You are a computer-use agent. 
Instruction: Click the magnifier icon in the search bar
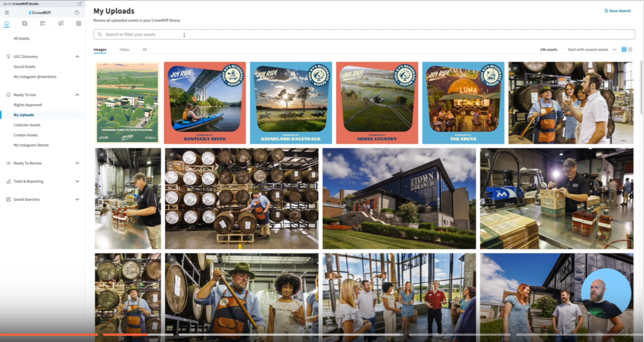[x=100, y=34]
